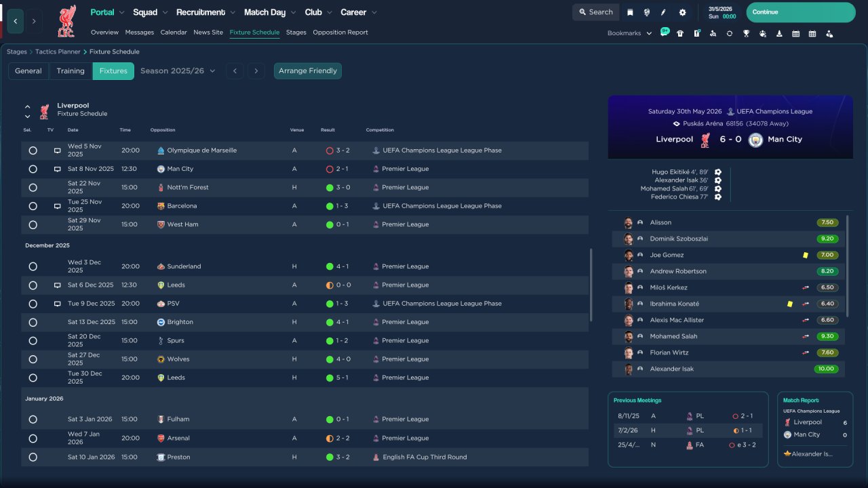Select the radio button for Sunderland fixture
Image resolution: width=868 pixels, height=488 pixels.
pos(33,266)
